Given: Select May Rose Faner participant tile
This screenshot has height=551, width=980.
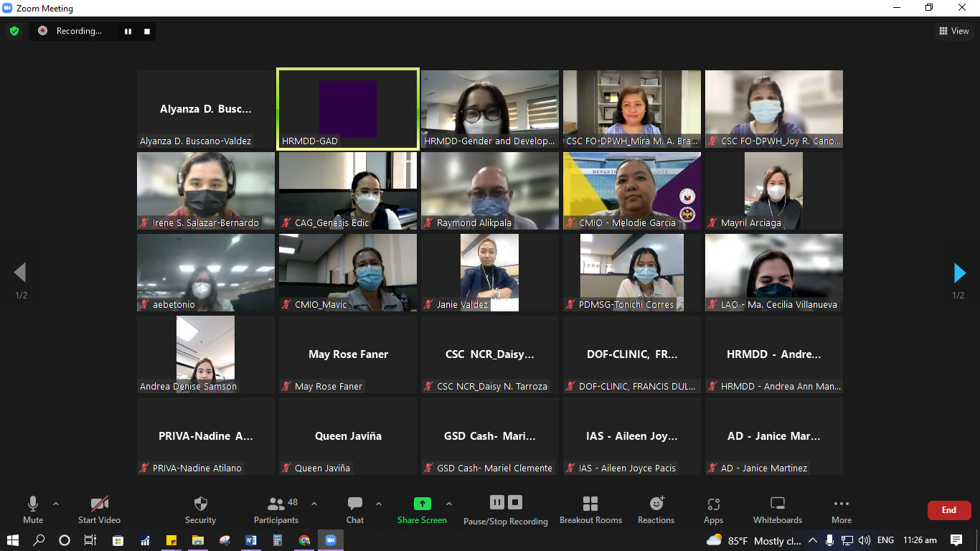Looking at the screenshot, I should [x=348, y=354].
